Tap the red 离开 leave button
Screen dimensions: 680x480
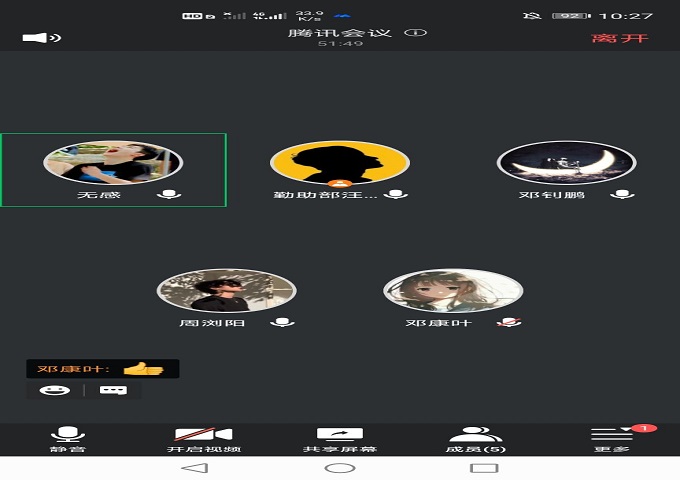619,38
